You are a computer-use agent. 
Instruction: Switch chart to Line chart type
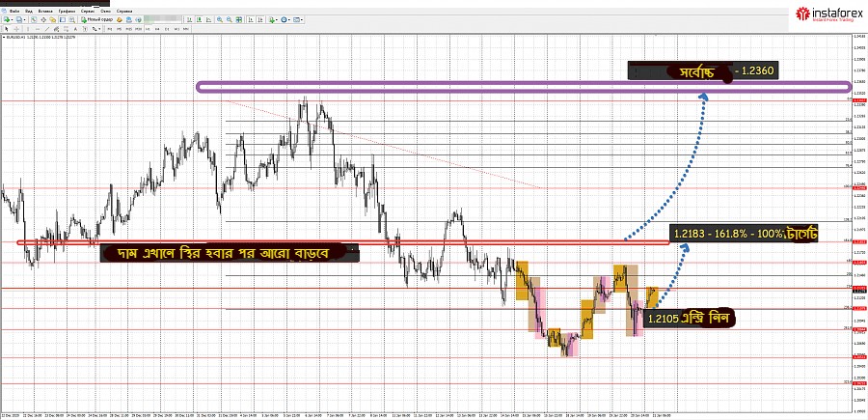[x=208, y=20]
